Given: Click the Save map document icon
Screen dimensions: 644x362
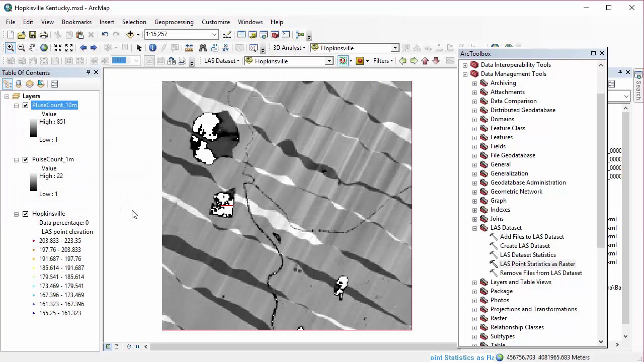Looking at the screenshot, I should click(33, 35).
